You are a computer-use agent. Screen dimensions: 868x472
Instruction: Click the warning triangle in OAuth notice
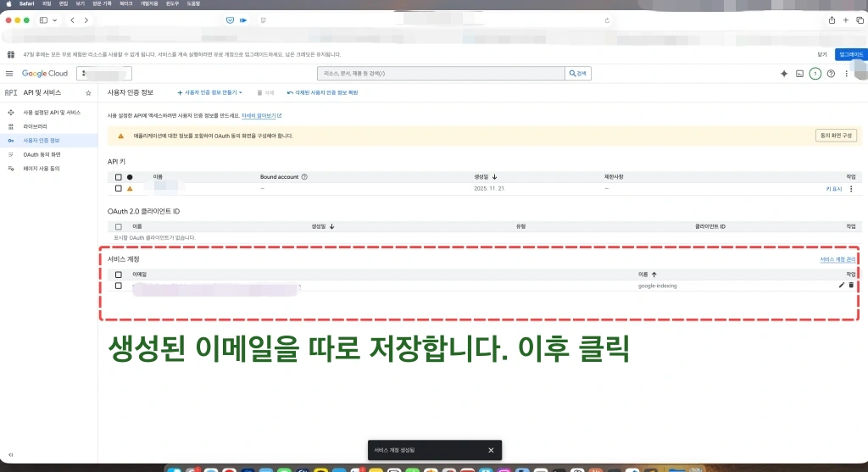120,136
